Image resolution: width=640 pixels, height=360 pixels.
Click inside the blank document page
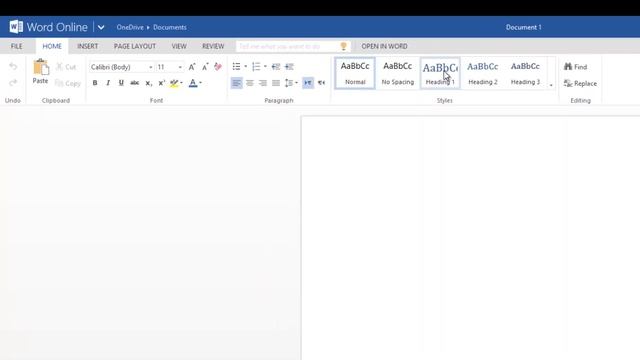471,238
